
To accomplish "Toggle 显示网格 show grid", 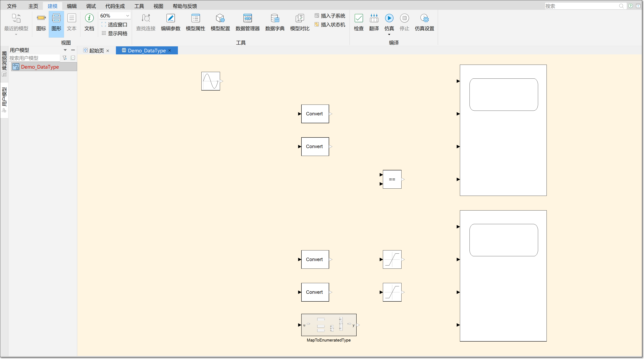I will tap(115, 33).
